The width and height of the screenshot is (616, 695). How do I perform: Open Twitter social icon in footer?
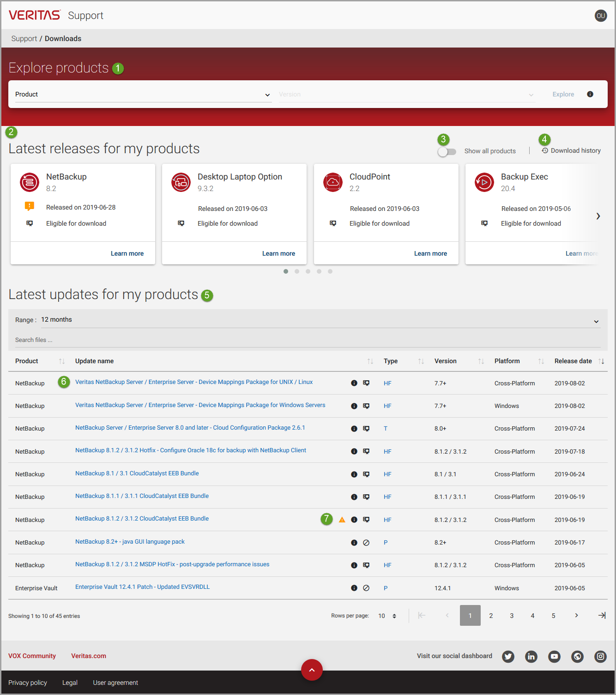(x=508, y=656)
